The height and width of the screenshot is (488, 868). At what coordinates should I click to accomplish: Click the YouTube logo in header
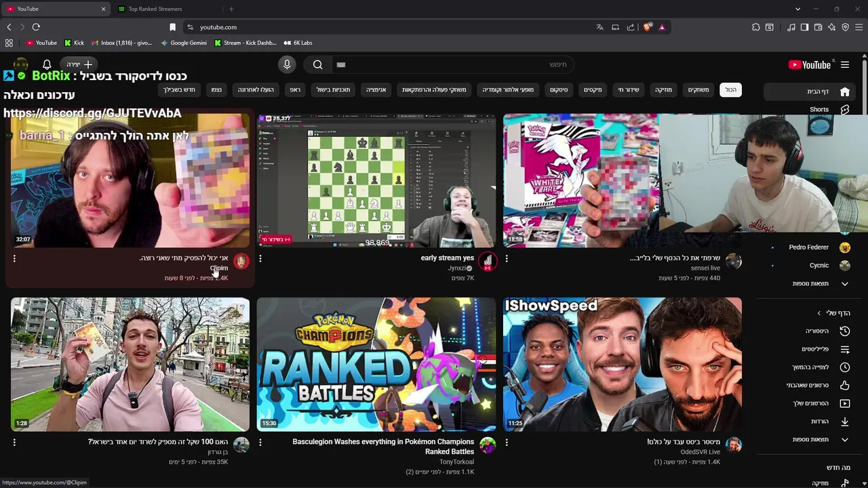(810, 65)
